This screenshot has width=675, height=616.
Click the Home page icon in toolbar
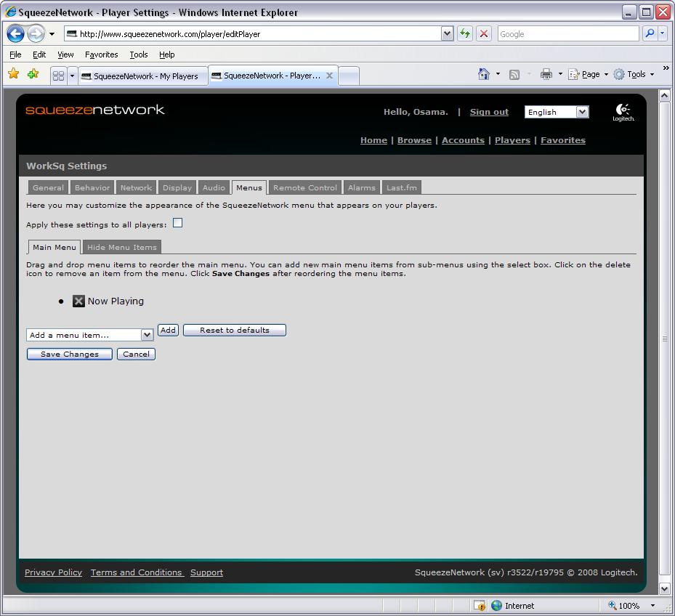point(484,74)
